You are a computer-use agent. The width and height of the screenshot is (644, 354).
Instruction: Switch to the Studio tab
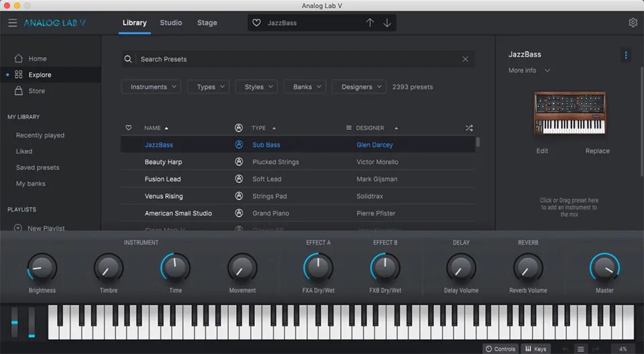(x=171, y=23)
